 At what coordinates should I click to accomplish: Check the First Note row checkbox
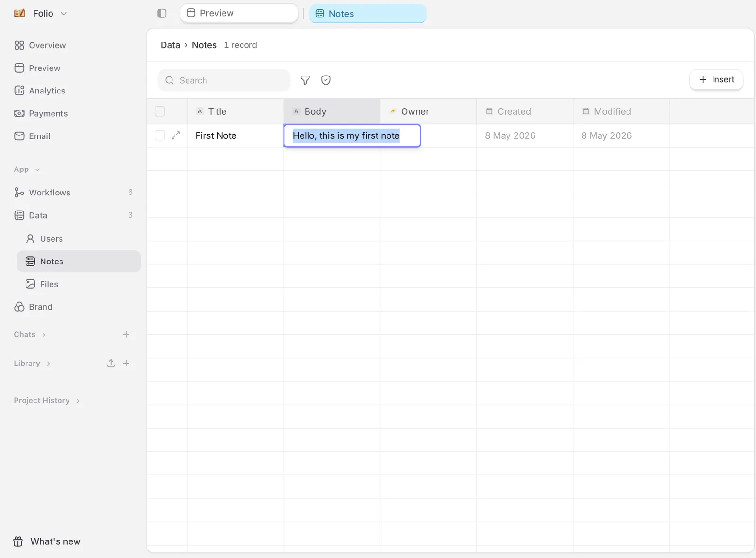pos(160,135)
